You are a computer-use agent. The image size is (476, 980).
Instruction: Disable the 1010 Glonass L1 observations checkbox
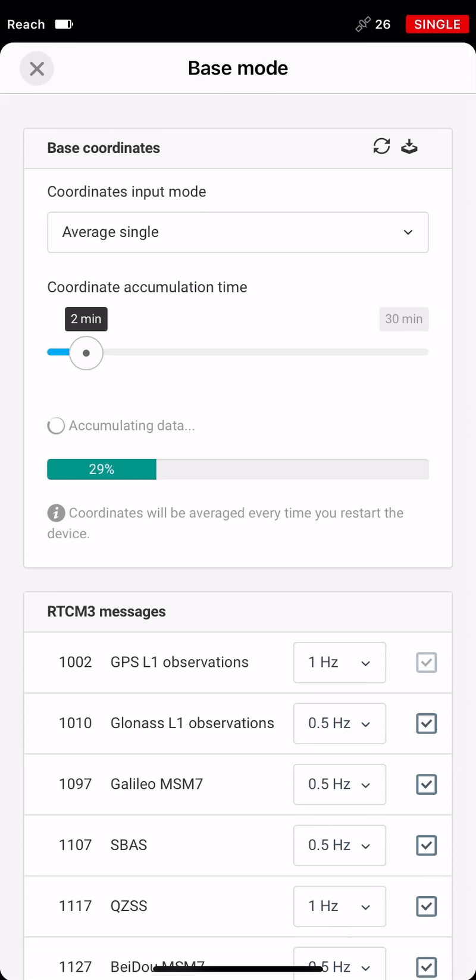click(x=427, y=723)
